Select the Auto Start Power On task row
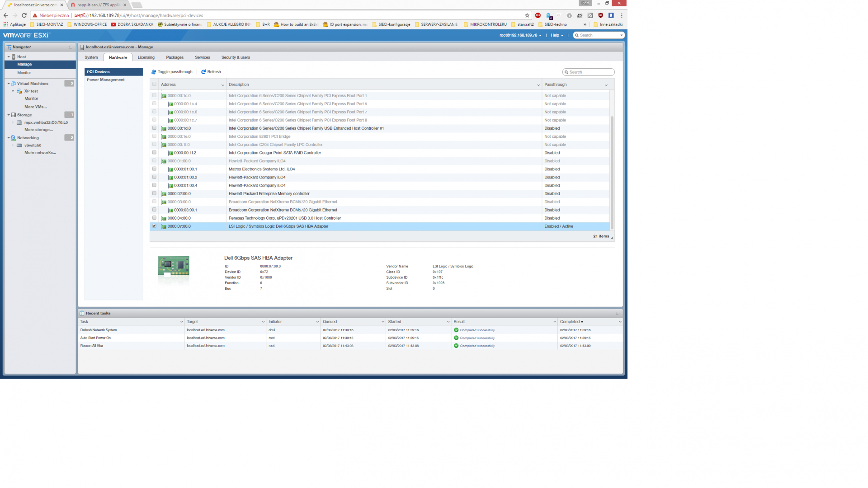Viewport: 868px width, 488px height. pyautogui.click(x=350, y=338)
